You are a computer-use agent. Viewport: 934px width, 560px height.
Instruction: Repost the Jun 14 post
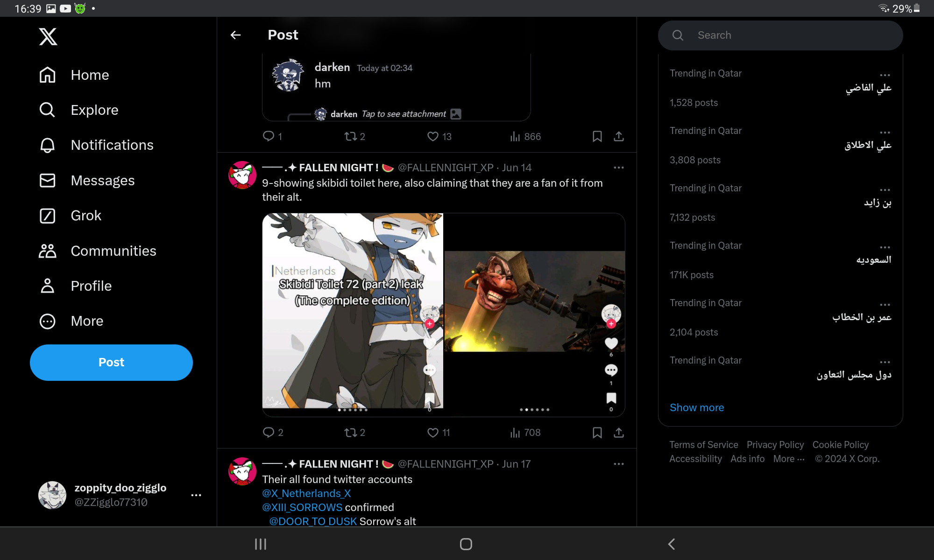[354, 433]
